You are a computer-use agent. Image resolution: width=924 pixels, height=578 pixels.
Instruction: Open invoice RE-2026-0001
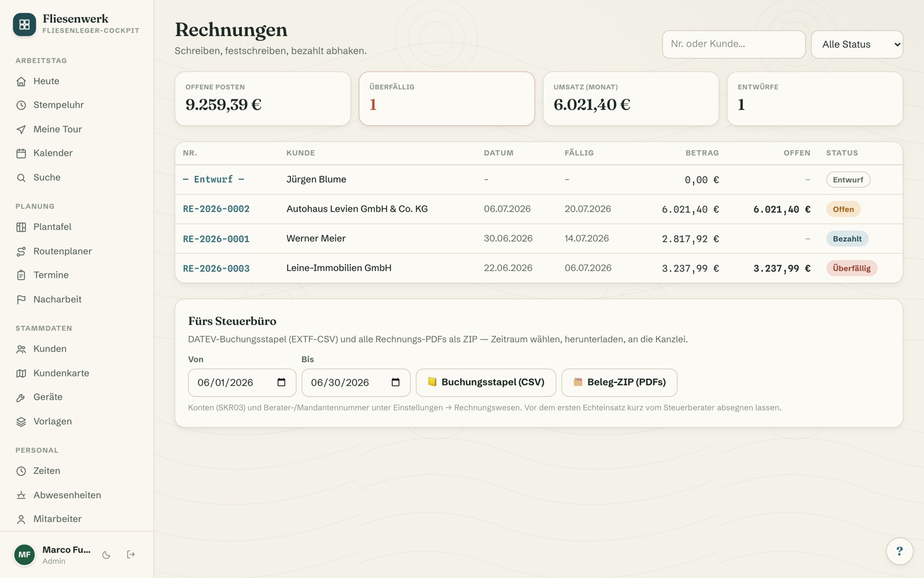click(216, 239)
